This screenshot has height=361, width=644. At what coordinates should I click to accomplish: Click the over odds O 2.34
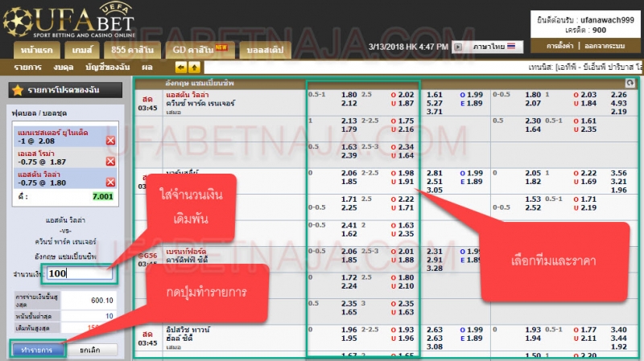402,147
